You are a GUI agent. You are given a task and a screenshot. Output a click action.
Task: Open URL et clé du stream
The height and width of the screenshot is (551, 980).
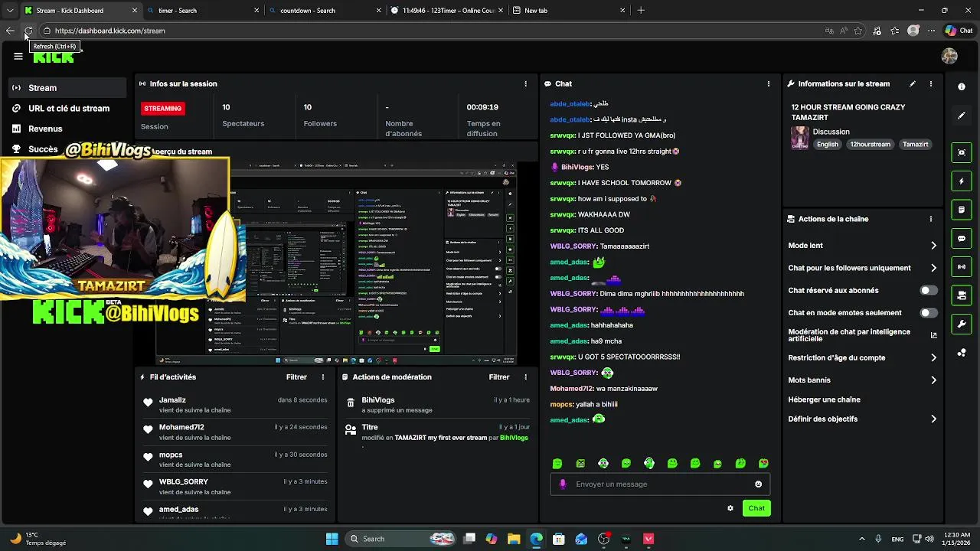click(67, 109)
